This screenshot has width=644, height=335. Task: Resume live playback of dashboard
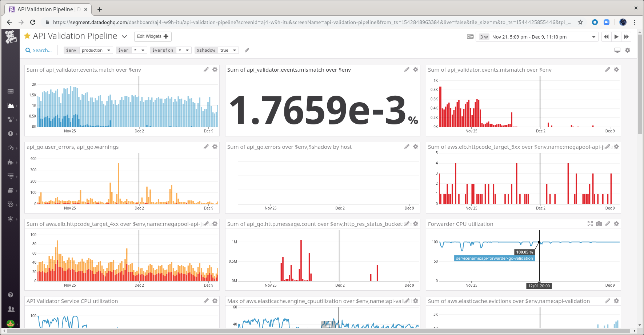[x=616, y=37]
